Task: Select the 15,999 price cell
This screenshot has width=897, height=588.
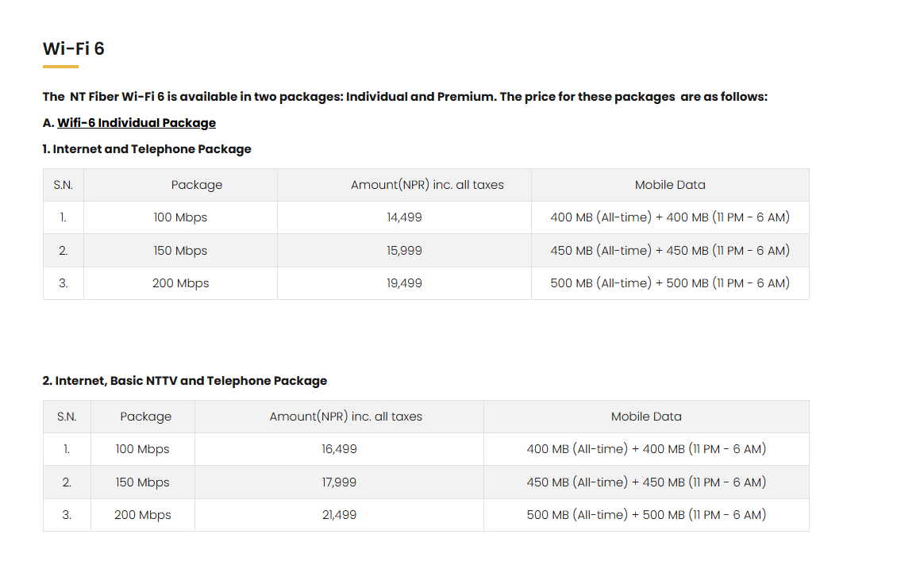Action: click(404, 251)
